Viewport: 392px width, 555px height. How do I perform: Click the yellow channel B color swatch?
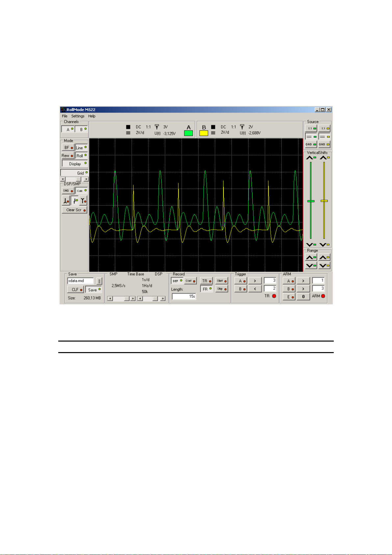tap(204, 133)
